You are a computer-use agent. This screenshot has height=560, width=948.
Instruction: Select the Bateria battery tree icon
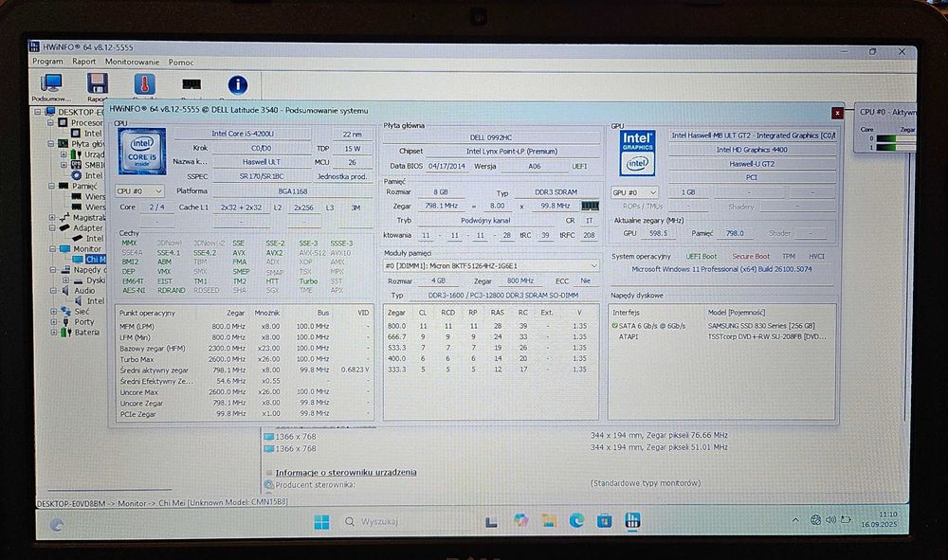point(65,333)
